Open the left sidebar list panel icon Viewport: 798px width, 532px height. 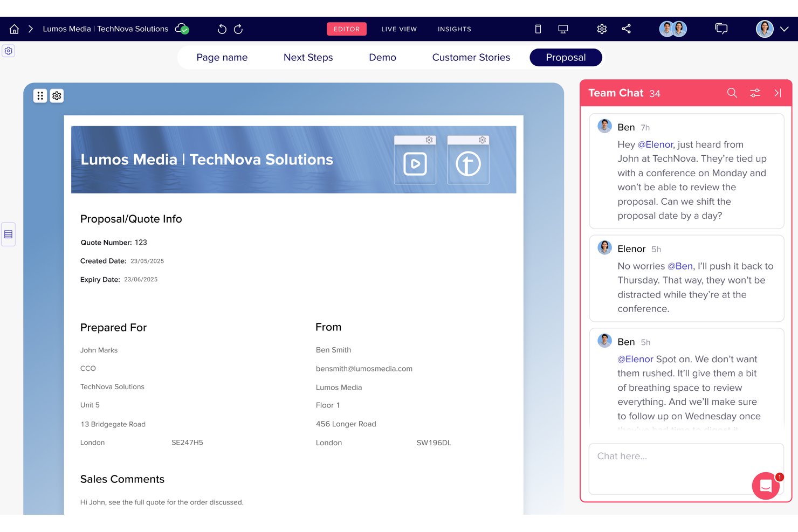pos(8,234)
